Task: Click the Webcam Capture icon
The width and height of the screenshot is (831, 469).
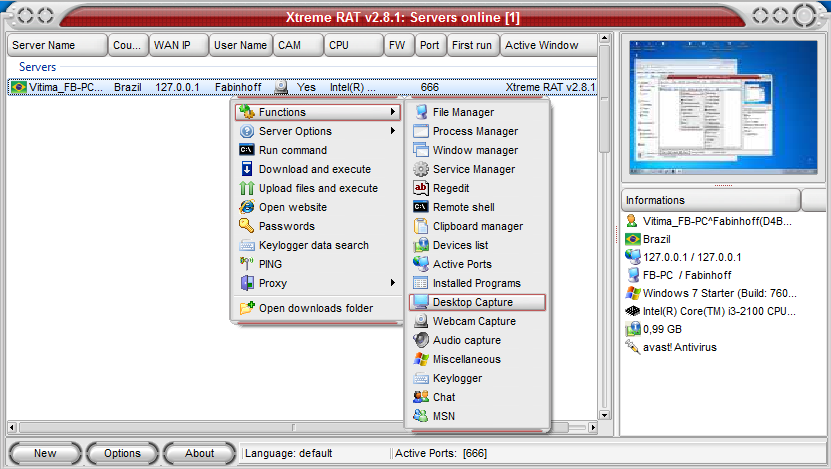Action: tap(421, 321)
